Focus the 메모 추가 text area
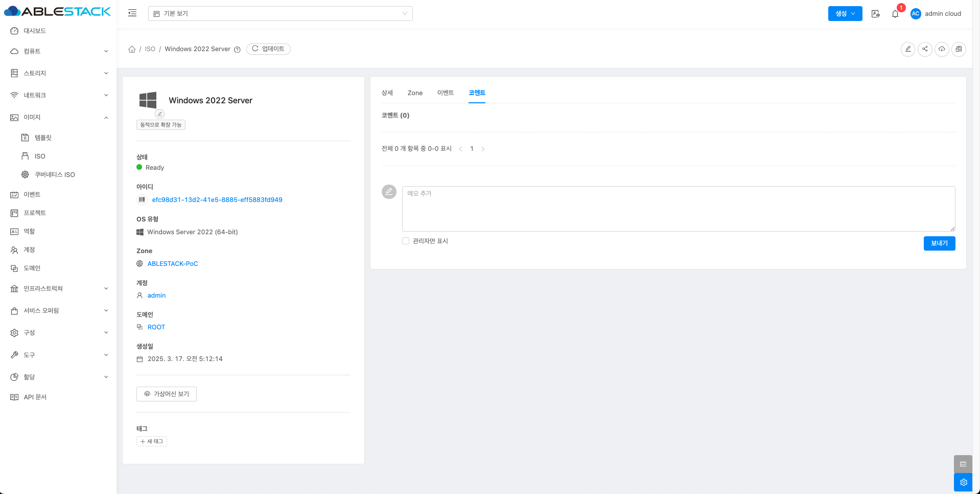 679,209
